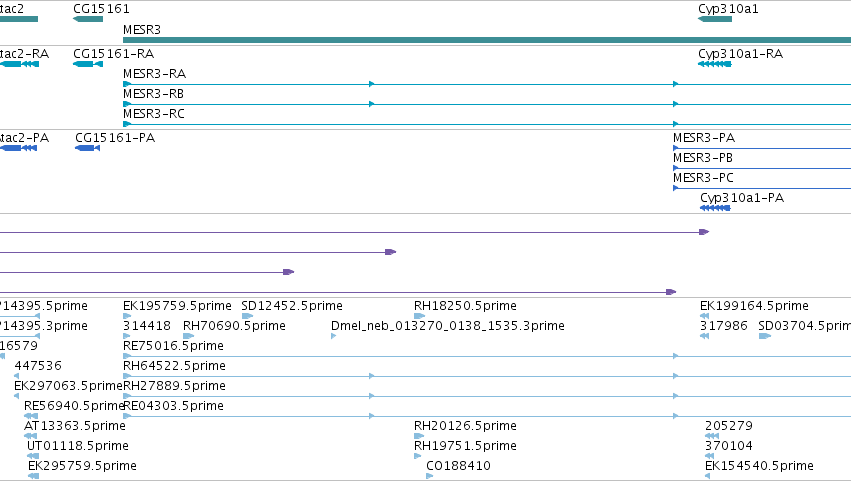Select the MESR3-RB transcript label
The width and height of the screenshot is (851, 481).
click(154, 94)
